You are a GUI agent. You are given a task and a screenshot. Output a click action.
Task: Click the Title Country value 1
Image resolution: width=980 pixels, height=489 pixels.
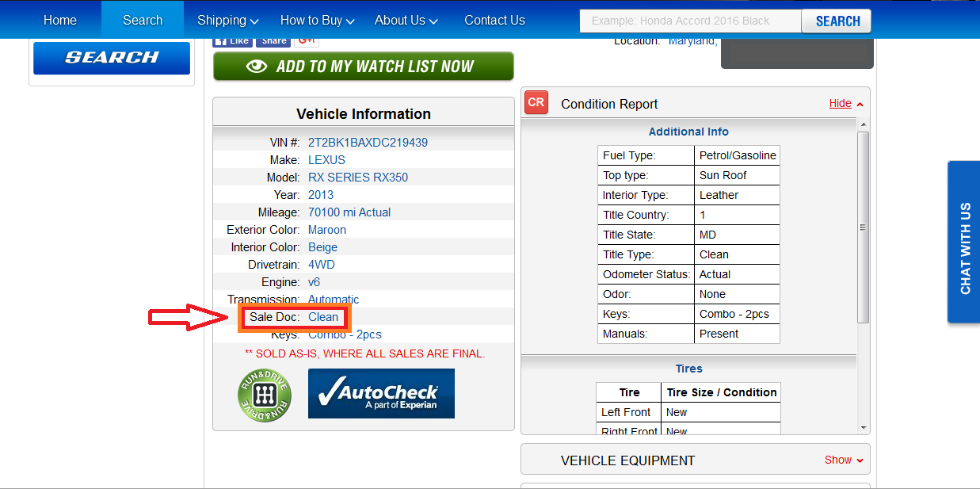738,215
